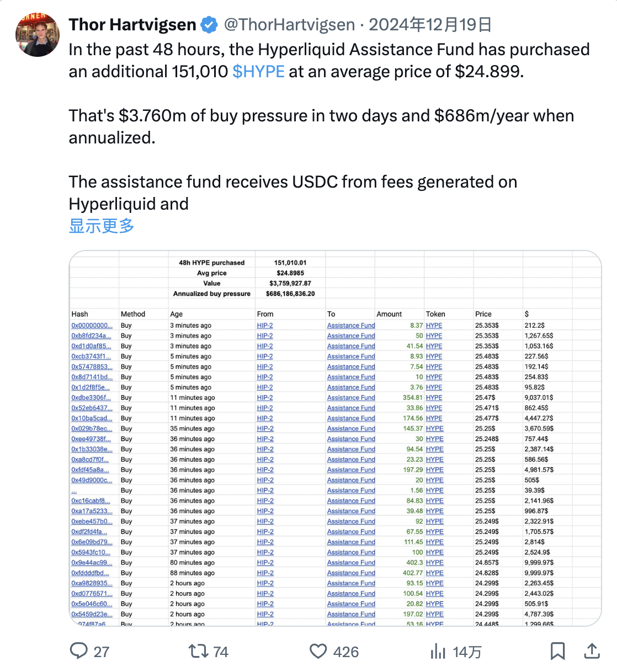Image resolution: width=617 pixels, height=672 pixels.
Task: Open Thor Hartvigsen display name
Action: [x=132, y=25]
